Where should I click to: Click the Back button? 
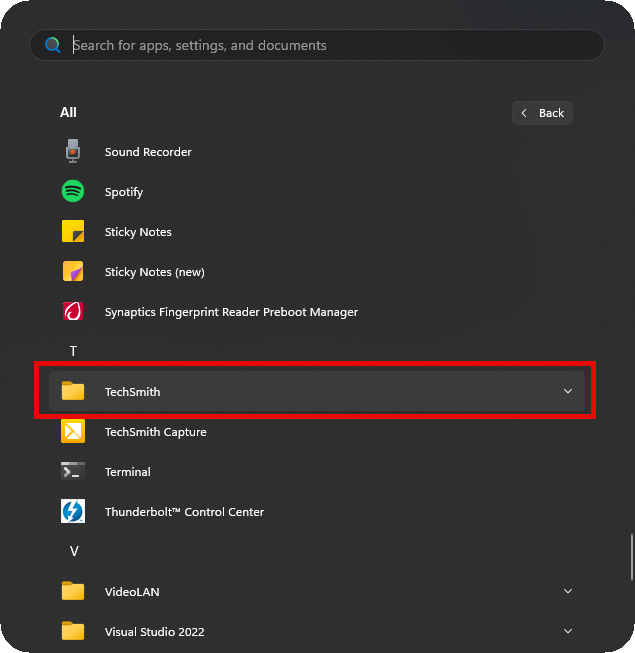click(542, 113)
